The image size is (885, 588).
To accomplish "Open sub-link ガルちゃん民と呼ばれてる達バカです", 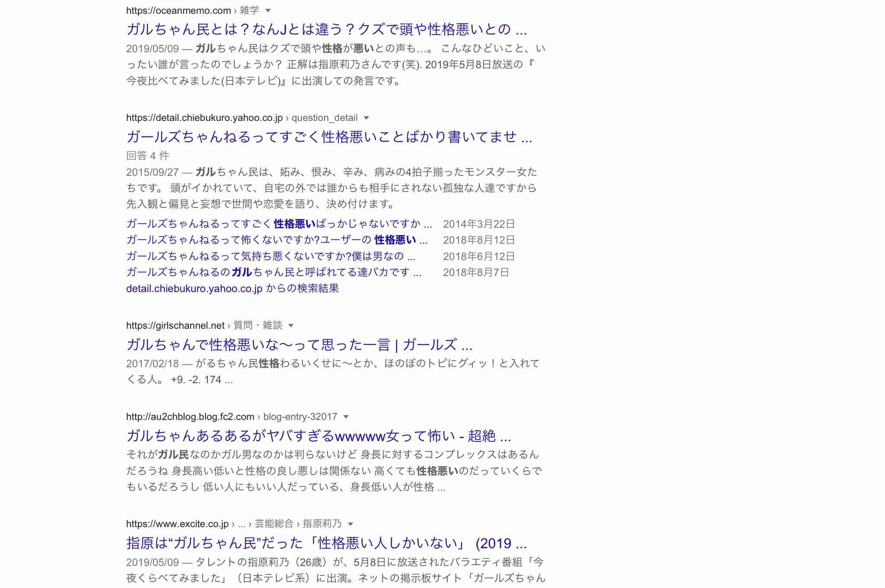I will click(274, 272).
